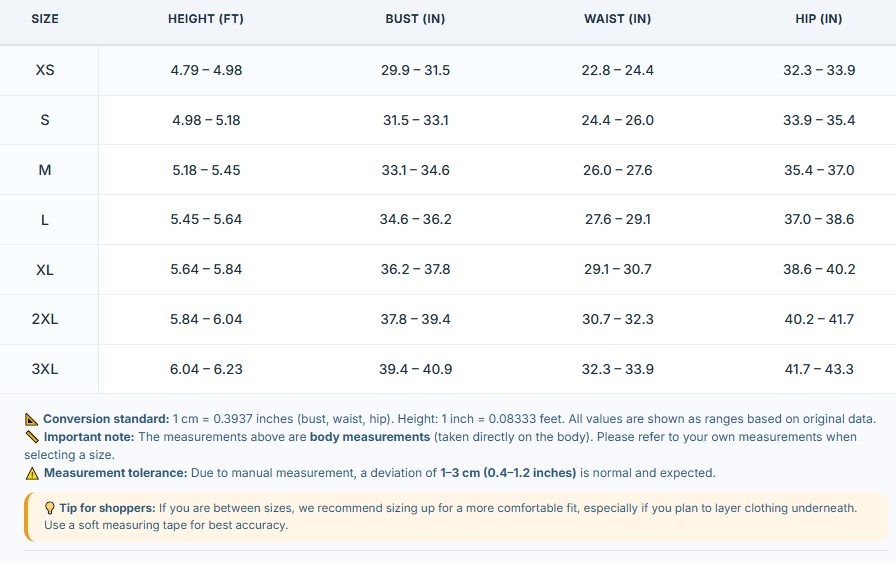Click the 3XL size row label
The image size is (896, 561).
pos(45,369)
